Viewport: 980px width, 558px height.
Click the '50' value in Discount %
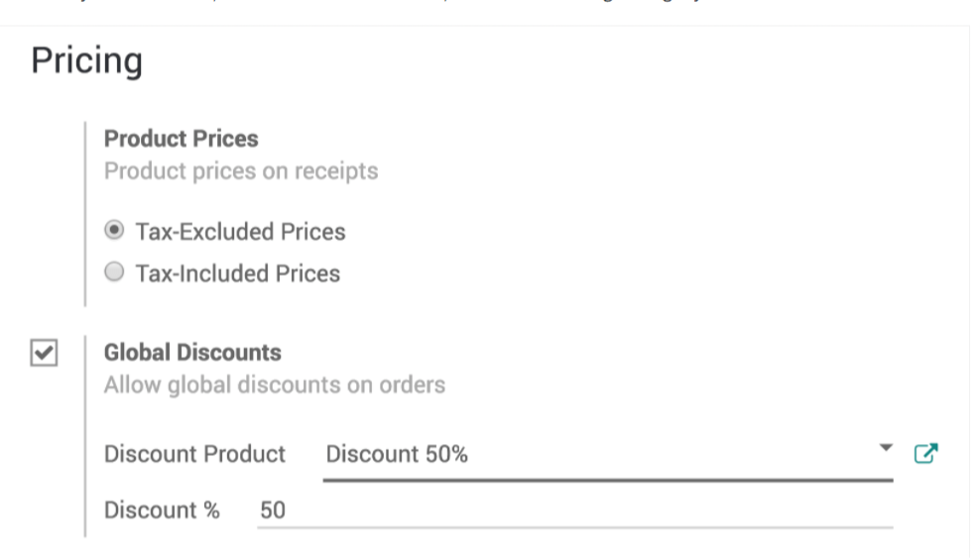[273, 510]
